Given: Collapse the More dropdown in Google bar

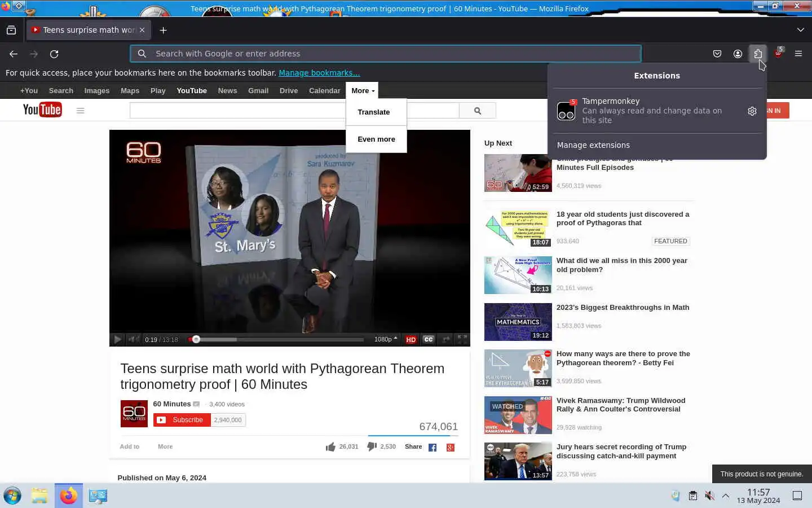Looking at the screenshot, I should [363, 90].
